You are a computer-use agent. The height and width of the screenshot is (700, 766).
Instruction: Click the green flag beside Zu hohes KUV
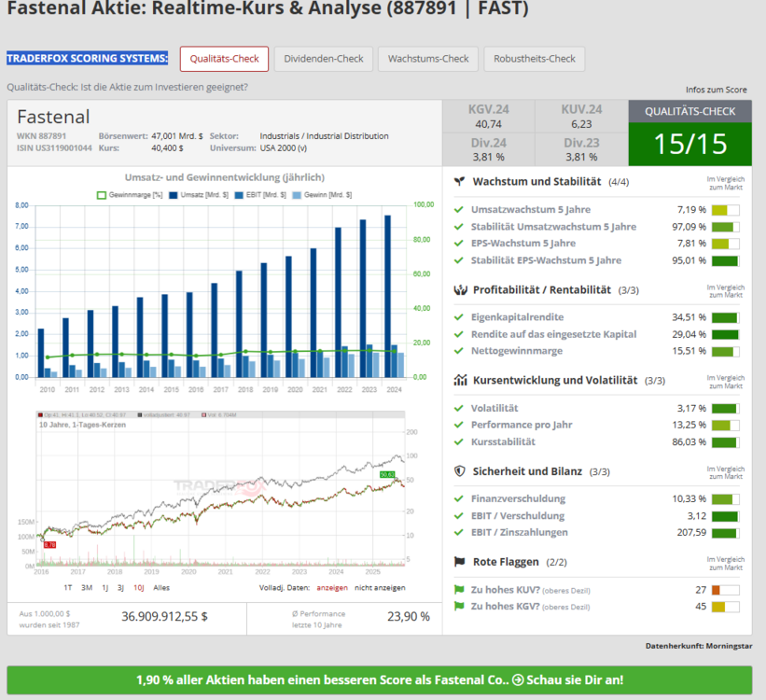(x=459, y=589)
